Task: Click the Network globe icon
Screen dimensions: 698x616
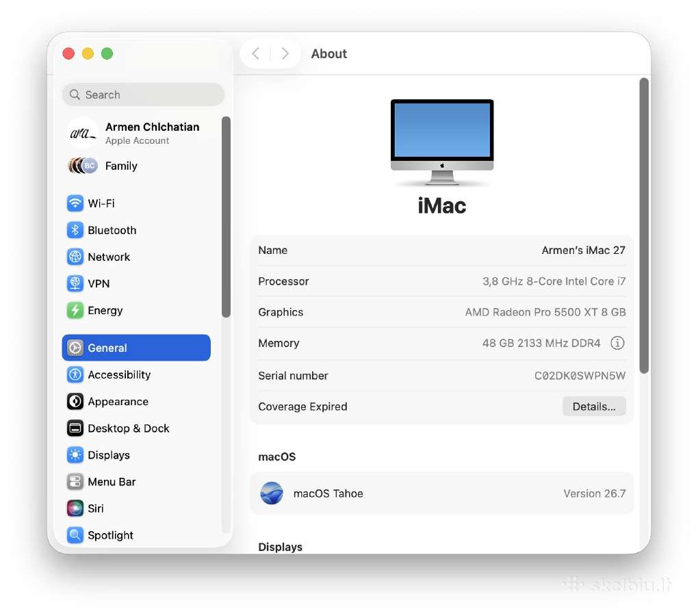Action: (x=75, y=257)
